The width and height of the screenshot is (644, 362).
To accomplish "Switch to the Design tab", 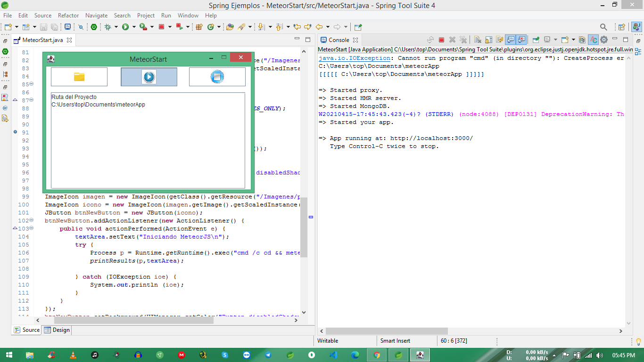I will coord(57,330).
